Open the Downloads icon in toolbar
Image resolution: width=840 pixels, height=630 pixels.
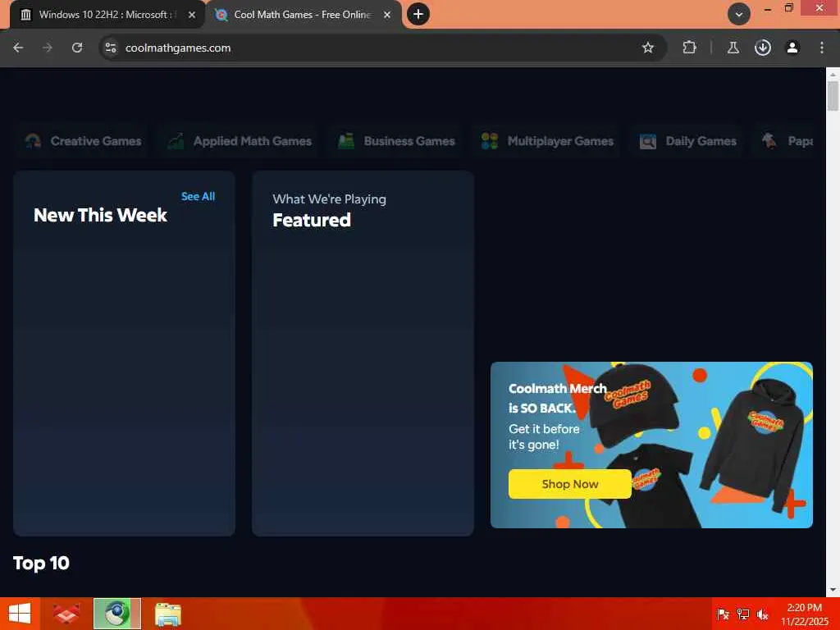pyautogui.click(x=762, y=48)
